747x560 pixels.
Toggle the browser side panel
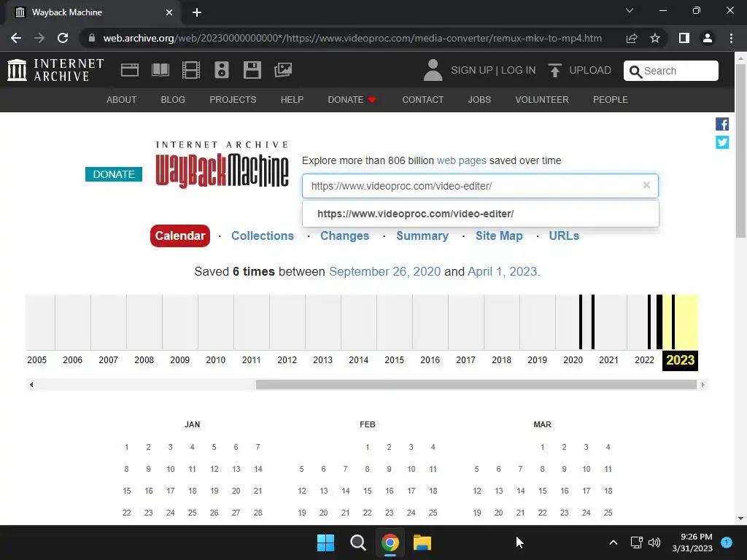pos(684,38)
